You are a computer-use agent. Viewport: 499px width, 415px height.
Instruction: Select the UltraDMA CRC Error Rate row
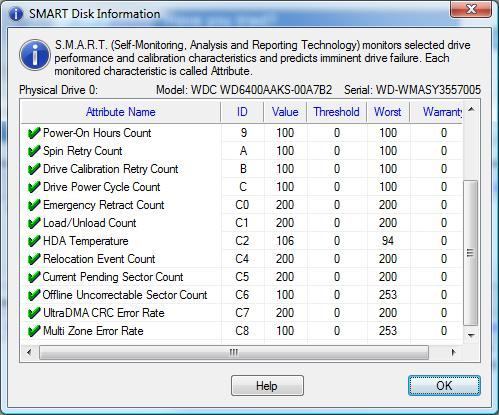coord(242,313)
